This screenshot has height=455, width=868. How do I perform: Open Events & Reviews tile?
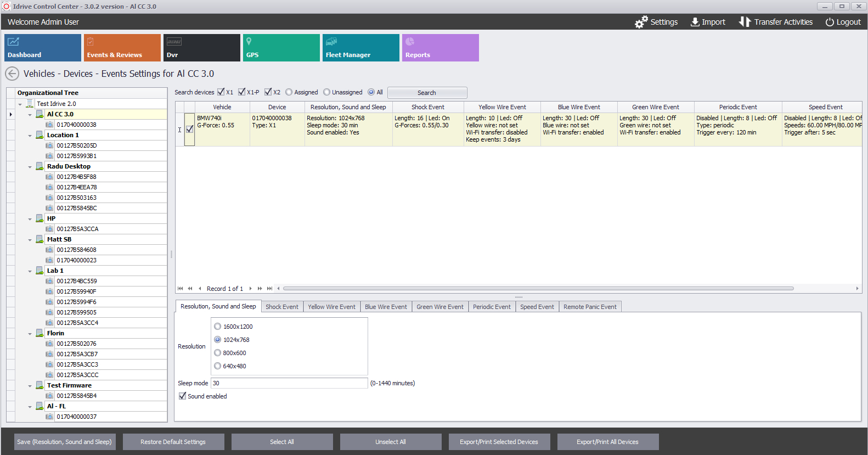tap(122, 48)
